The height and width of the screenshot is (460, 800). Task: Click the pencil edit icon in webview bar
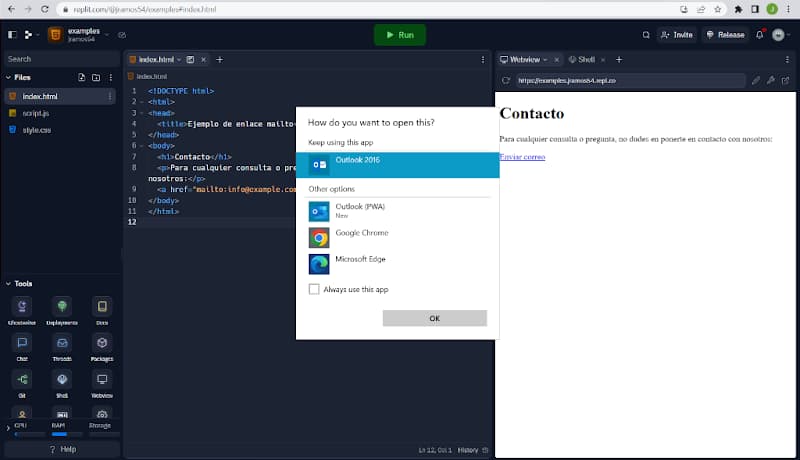756,81
